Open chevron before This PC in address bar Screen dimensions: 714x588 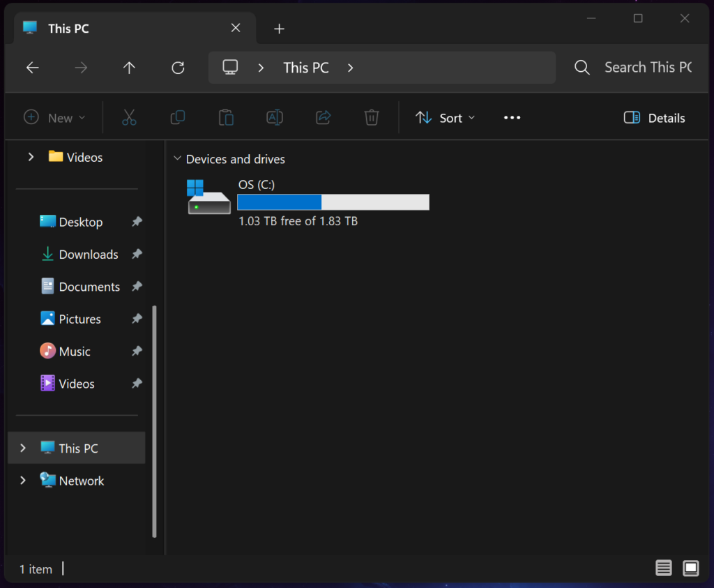pyautogui.click(x=261, y=68)
